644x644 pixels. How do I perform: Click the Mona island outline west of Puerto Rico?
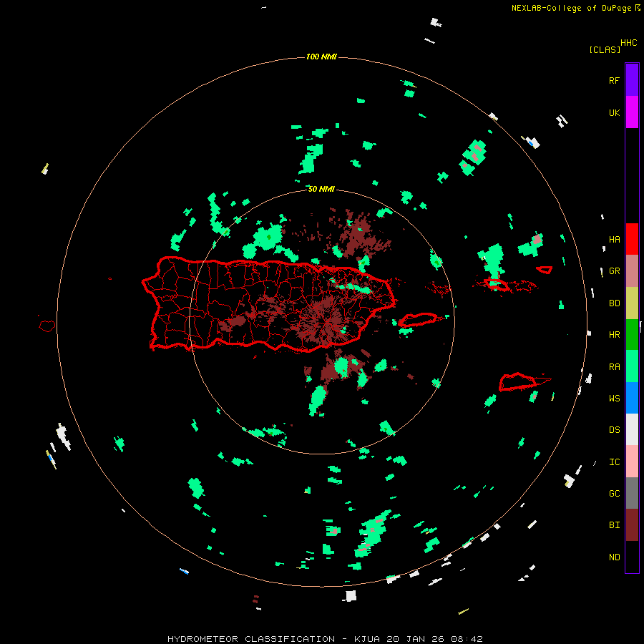47,326
